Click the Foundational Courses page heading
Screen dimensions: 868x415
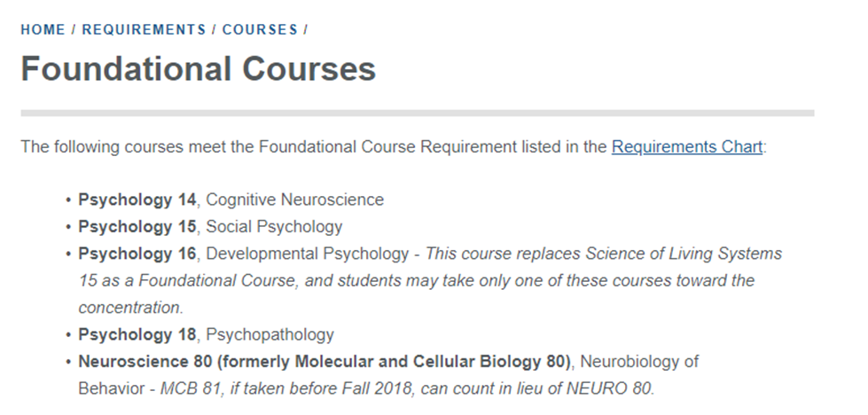pyautogui.click(x=199, y=69)
